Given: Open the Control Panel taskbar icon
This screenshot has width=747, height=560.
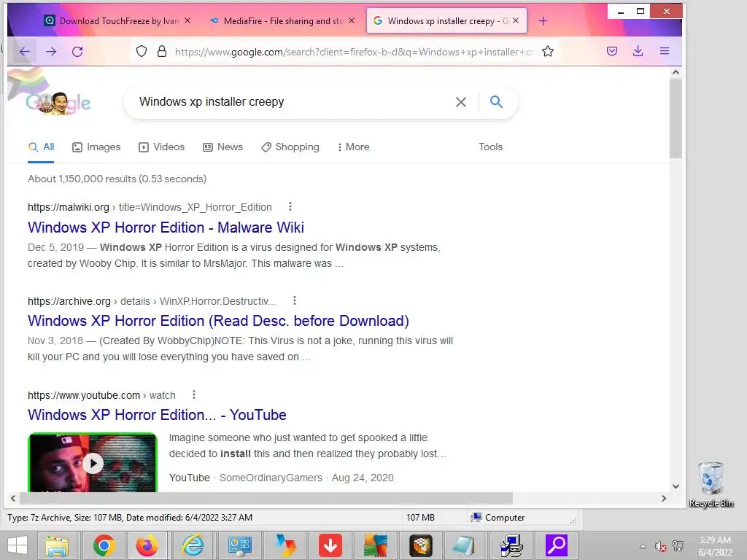Looking at the screenshot, I should (x=239, y=545).
